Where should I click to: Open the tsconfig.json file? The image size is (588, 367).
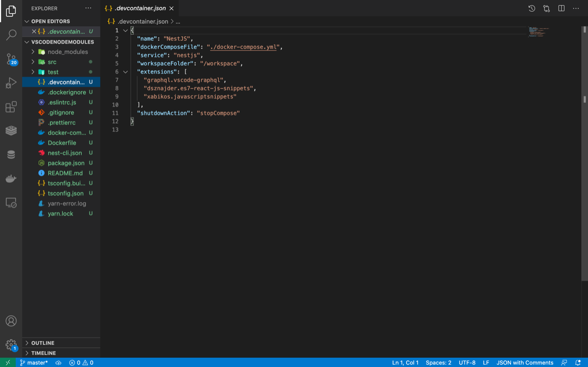[61, 193]
